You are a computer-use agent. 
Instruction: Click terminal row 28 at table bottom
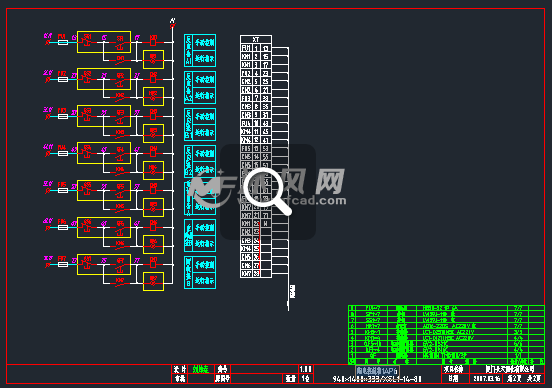256,274
